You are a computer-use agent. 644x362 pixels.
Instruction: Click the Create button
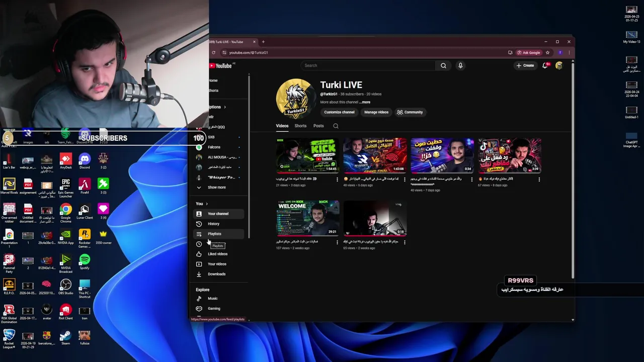point(525,65)
